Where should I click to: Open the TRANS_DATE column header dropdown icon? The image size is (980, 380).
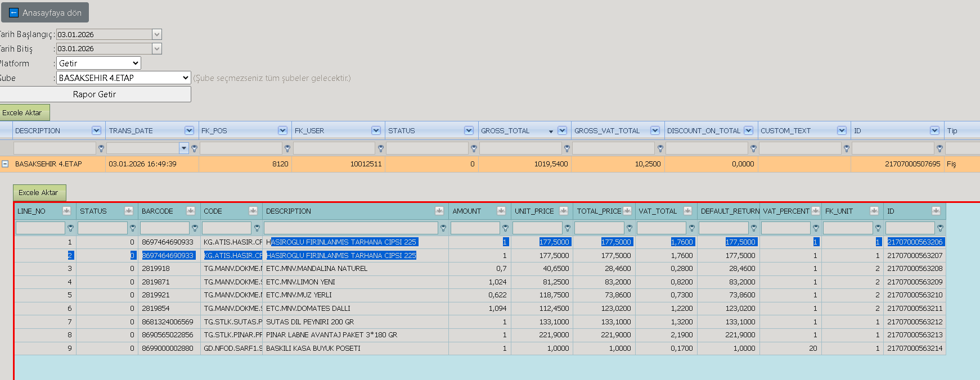coord(189,130)
